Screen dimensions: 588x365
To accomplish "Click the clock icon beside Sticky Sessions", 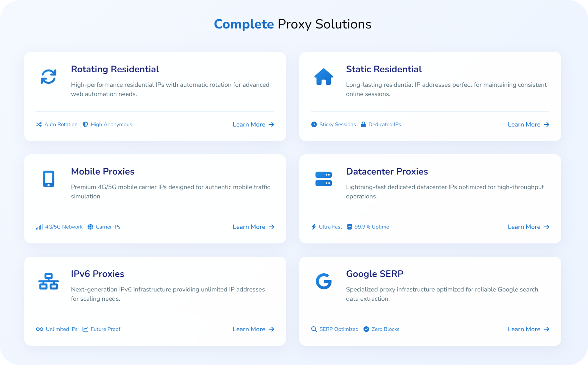I will point(314,125).
